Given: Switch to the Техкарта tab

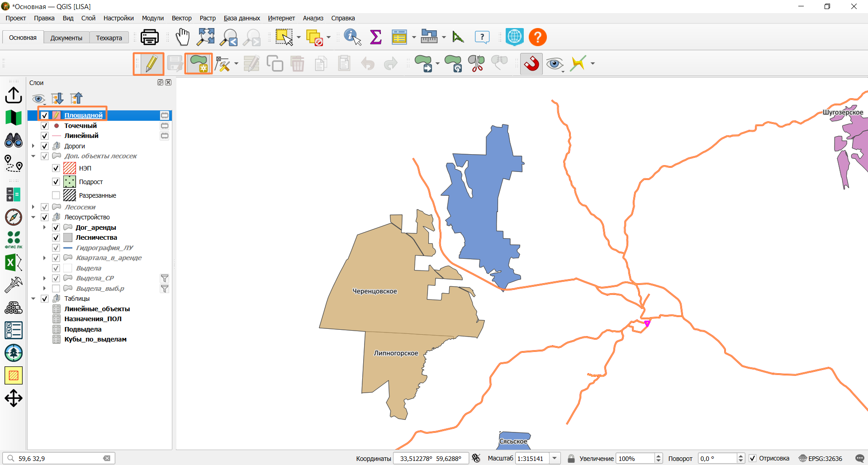Looking at the screenshot, I should (109, 38).
